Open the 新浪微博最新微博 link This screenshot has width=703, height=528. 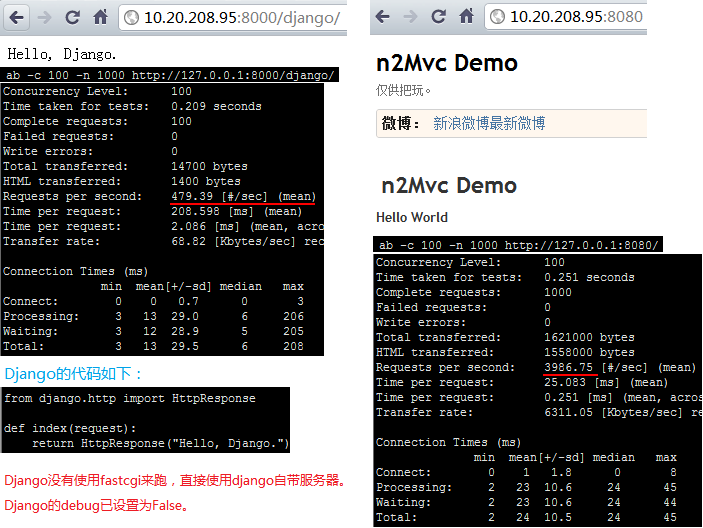[489, 123]
